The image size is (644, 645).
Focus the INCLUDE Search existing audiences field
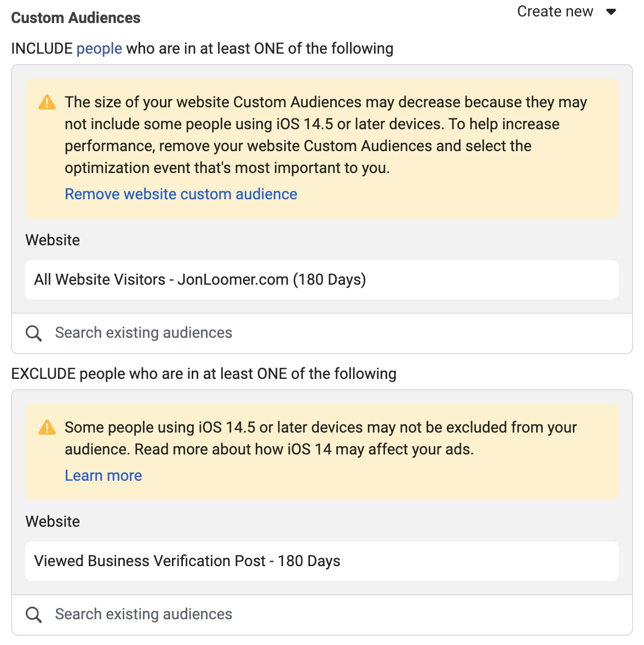point(322,333)
